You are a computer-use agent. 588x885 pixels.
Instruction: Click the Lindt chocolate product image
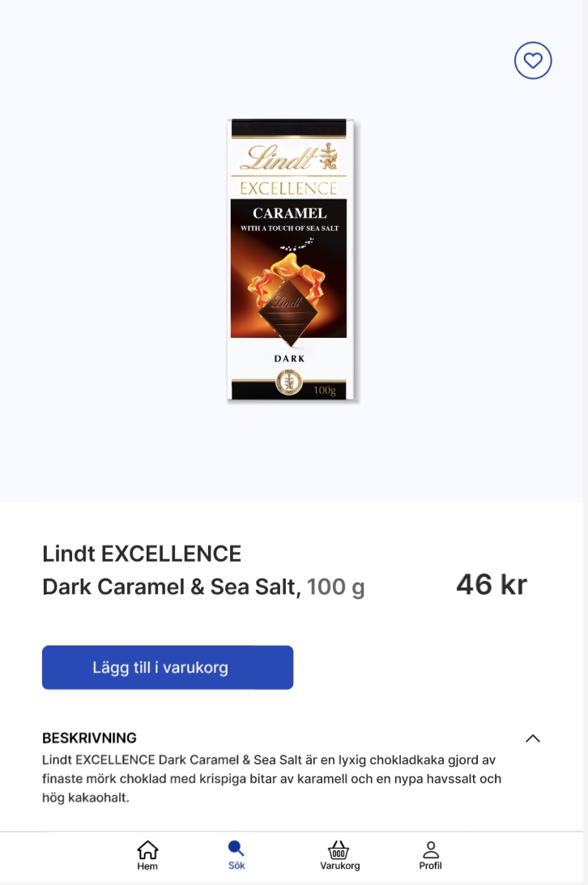292,259
